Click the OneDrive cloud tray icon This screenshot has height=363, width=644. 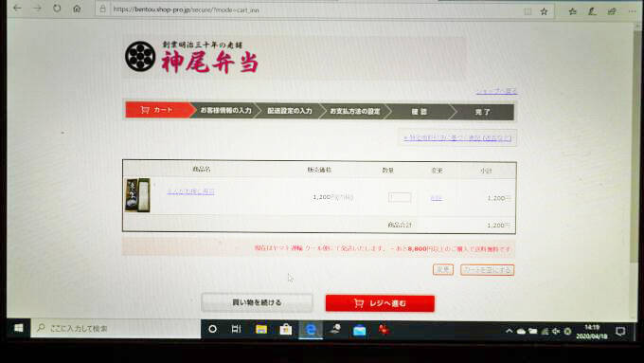click(x=521, y=332)
